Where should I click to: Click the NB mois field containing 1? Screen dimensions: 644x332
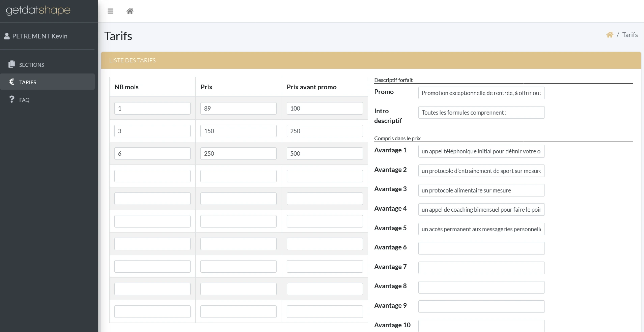(x=152, y=109)
